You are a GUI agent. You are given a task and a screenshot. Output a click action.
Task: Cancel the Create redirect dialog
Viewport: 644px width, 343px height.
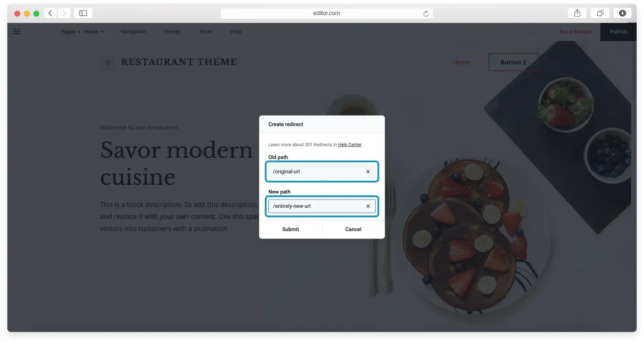(353, 229)
